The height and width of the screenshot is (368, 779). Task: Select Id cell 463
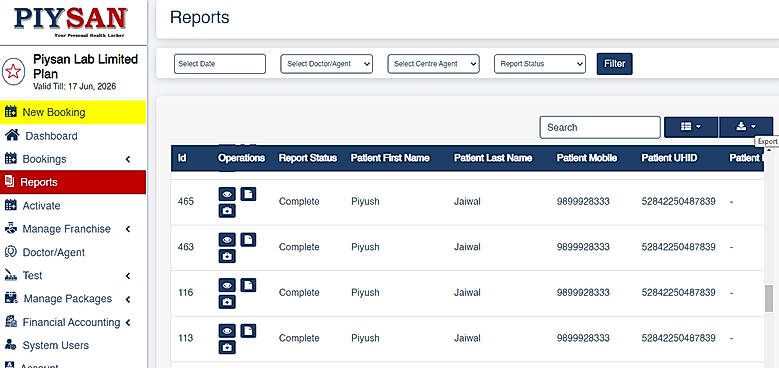point(185,247)
